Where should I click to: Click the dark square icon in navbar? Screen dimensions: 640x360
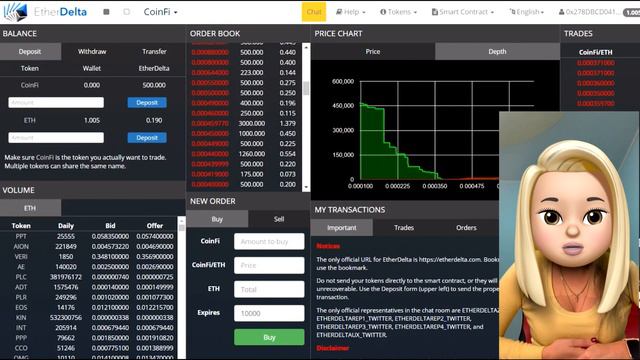[106, 12]
